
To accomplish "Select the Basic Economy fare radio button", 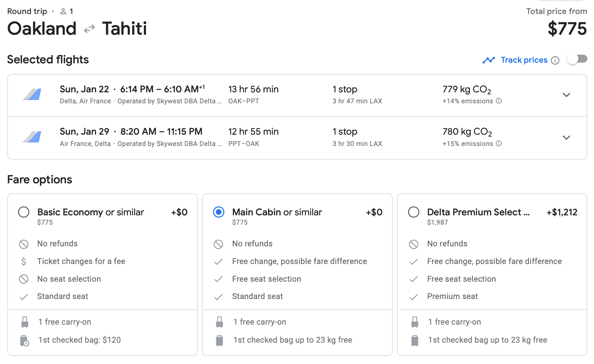I will 24,212.
